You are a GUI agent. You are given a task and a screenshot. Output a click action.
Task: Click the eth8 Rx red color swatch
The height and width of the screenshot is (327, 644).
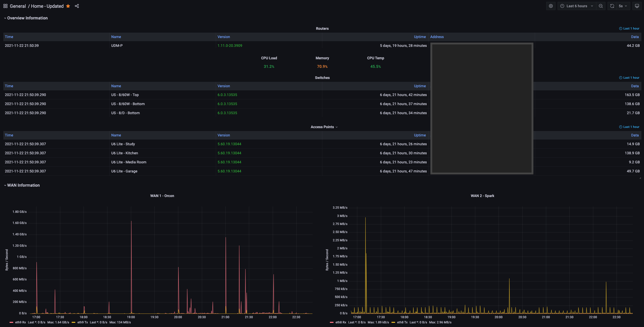(332, 322)
